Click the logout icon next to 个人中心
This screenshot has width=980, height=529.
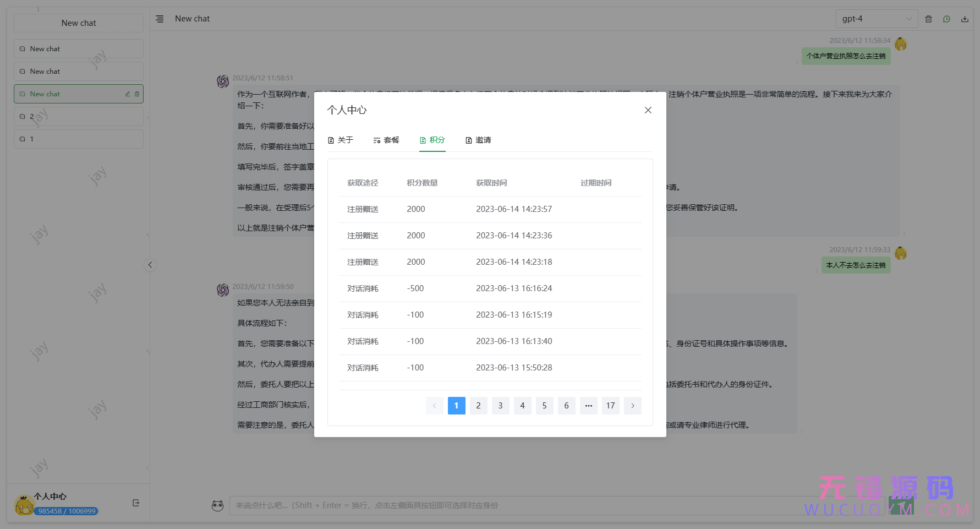[135, 503]
